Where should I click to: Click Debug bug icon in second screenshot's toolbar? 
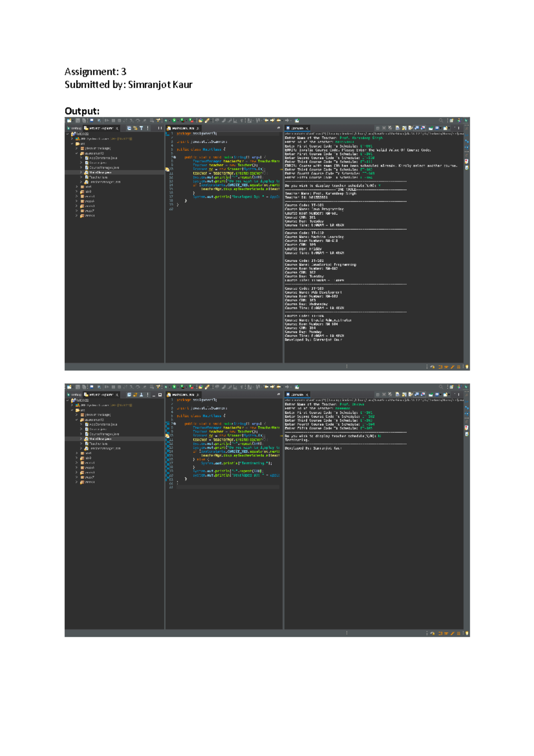[x=166, y=387]
